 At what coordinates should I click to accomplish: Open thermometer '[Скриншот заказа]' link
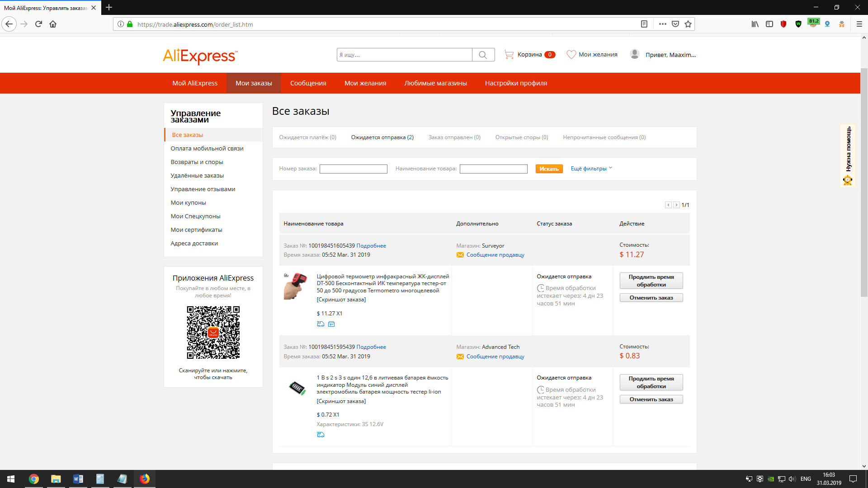[341, 300]
